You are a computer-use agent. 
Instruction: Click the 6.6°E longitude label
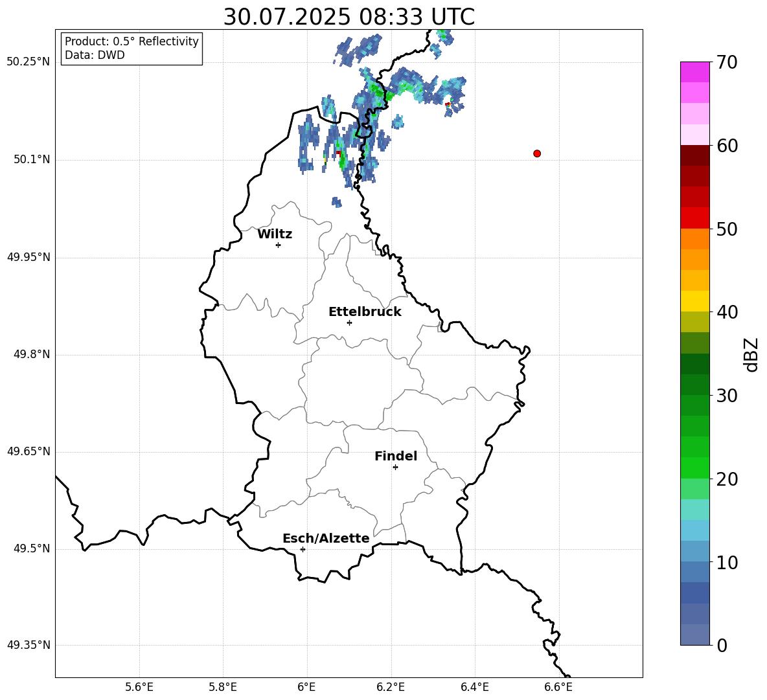click(x=558, y=687)
